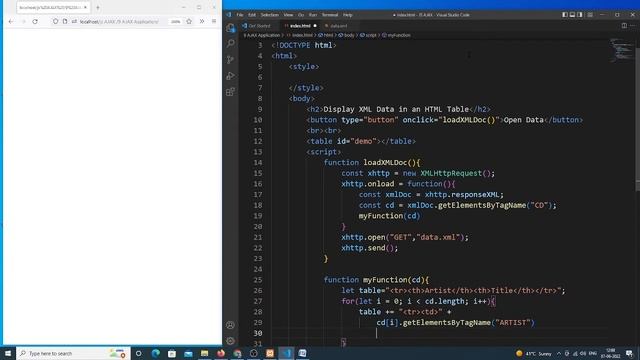
Task: Open the Search view in VS Code
Action: point(231,43)
